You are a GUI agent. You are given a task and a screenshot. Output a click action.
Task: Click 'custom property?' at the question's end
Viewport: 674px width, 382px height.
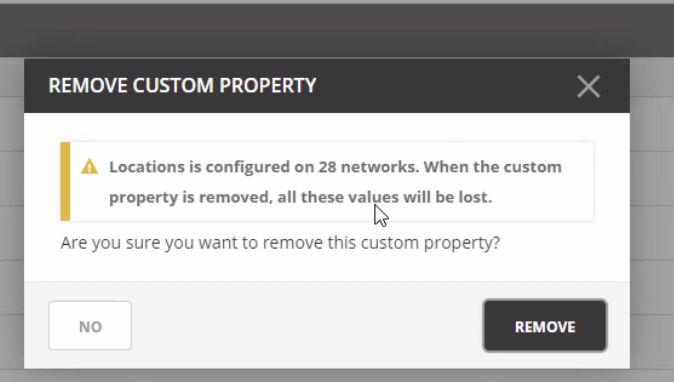click(430, 243)
